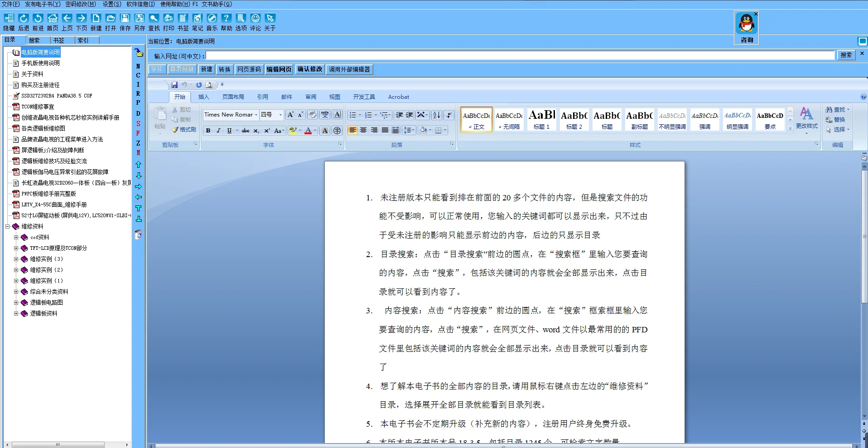This screenshot has width=868, height=448.
Task: Click the 下页 next-page arrow icon
Action: 82,18
